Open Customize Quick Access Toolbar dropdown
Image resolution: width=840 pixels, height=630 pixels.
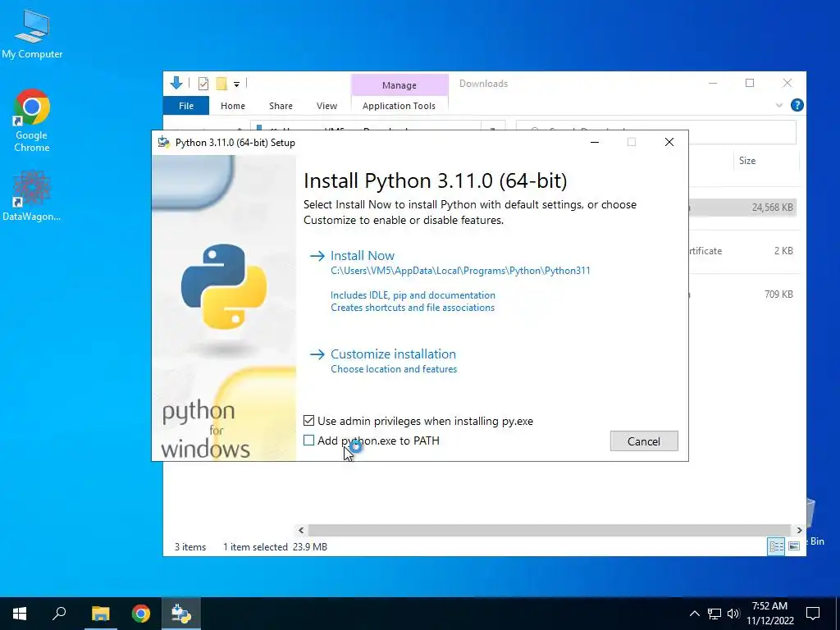236,84
